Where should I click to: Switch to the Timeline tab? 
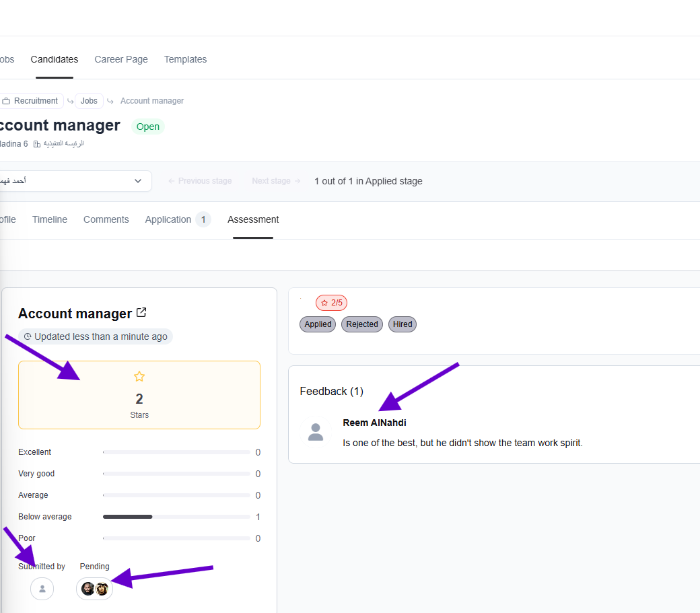pos(50,219)
